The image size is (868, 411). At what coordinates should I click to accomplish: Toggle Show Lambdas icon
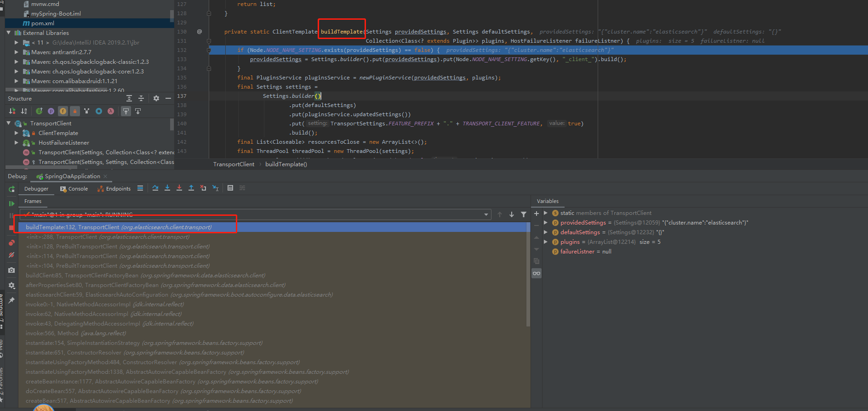click(111, 111)
